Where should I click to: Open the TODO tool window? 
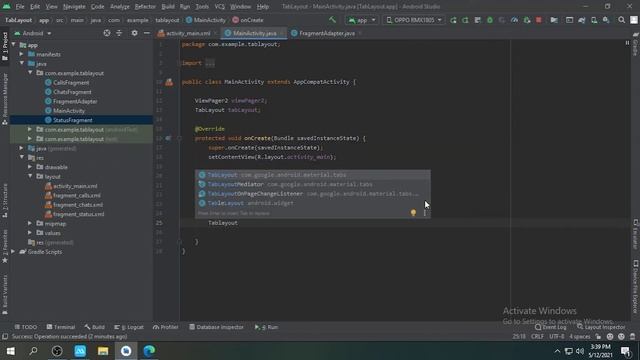point(26,327)
